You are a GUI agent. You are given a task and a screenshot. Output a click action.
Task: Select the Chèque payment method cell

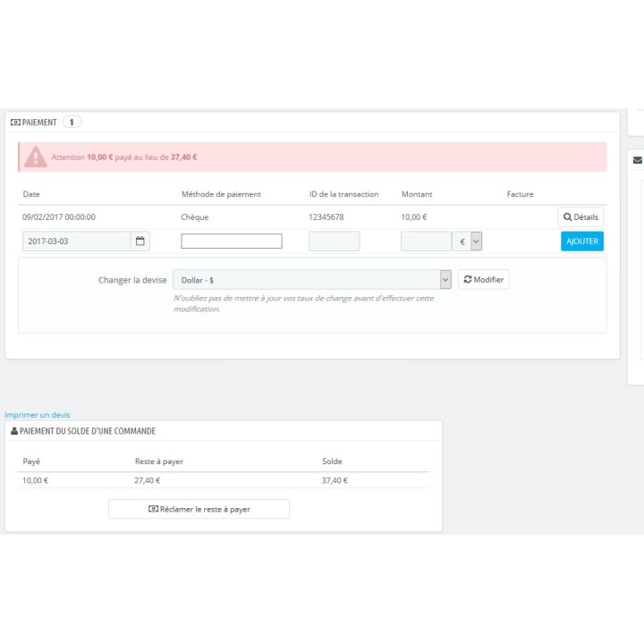coord(195,216)
